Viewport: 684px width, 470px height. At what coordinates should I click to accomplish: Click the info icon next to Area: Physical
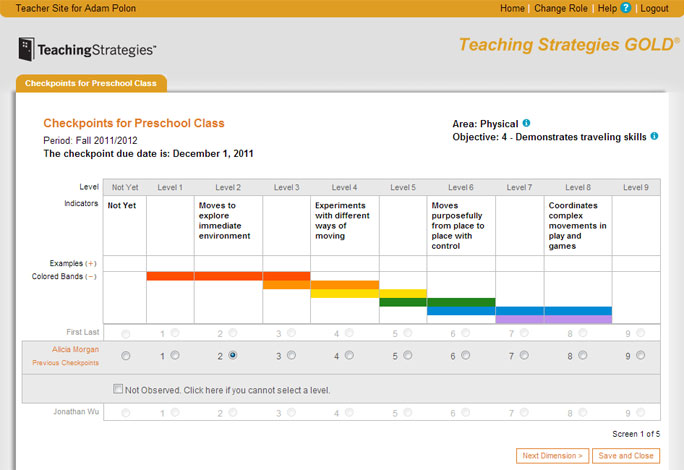(527, 123)
